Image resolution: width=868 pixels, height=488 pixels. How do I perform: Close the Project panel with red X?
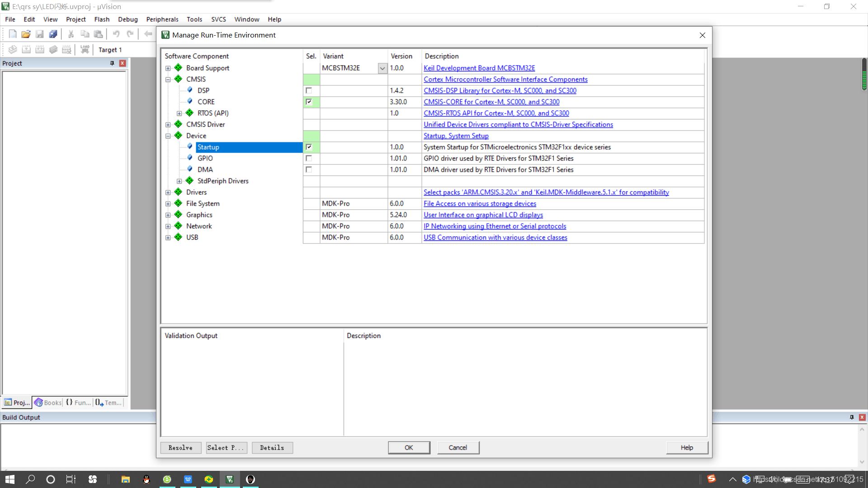(122, 63)
